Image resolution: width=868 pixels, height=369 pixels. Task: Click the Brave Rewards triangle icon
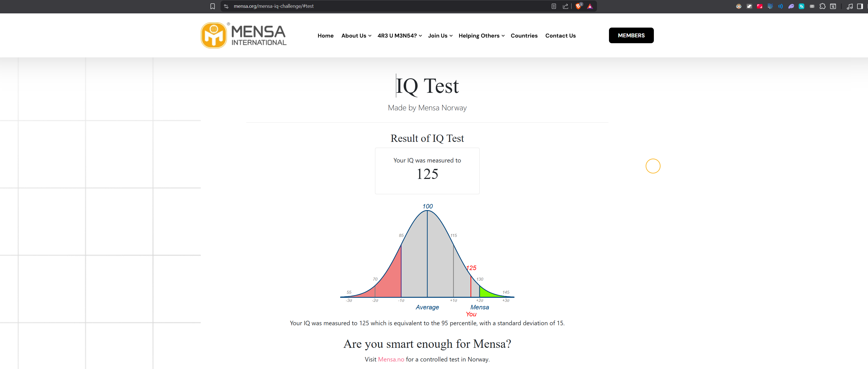590,6
